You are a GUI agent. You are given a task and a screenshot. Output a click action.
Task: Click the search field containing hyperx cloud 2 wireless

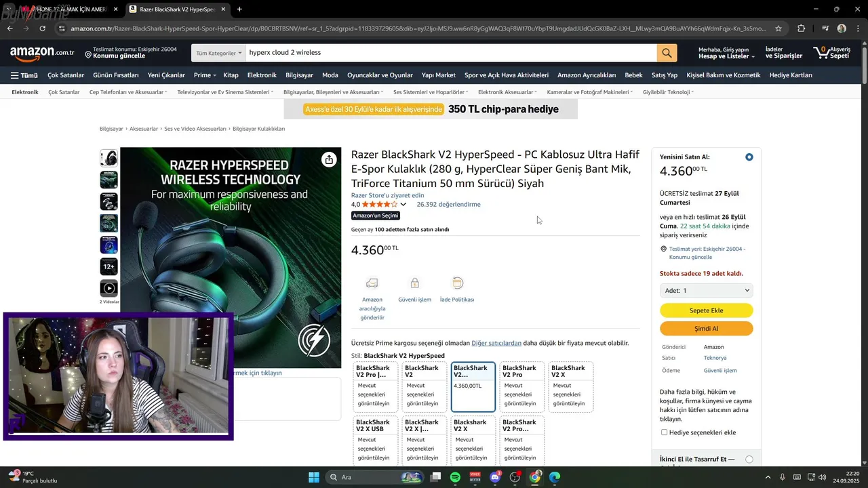point(450,53)
